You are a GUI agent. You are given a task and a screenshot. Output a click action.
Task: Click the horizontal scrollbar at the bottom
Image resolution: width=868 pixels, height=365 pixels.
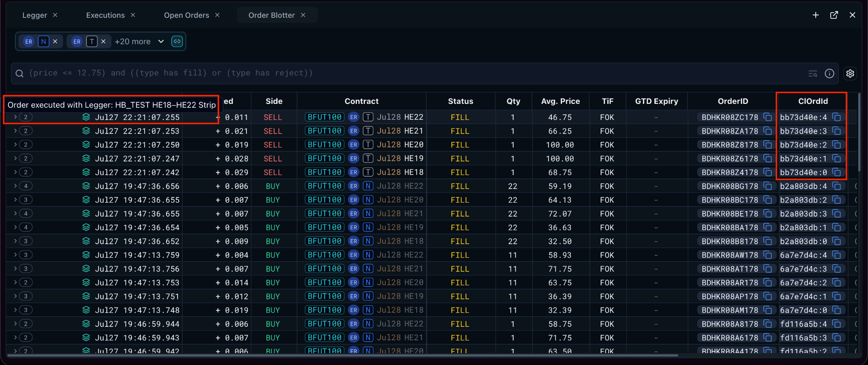pos(342,355)
